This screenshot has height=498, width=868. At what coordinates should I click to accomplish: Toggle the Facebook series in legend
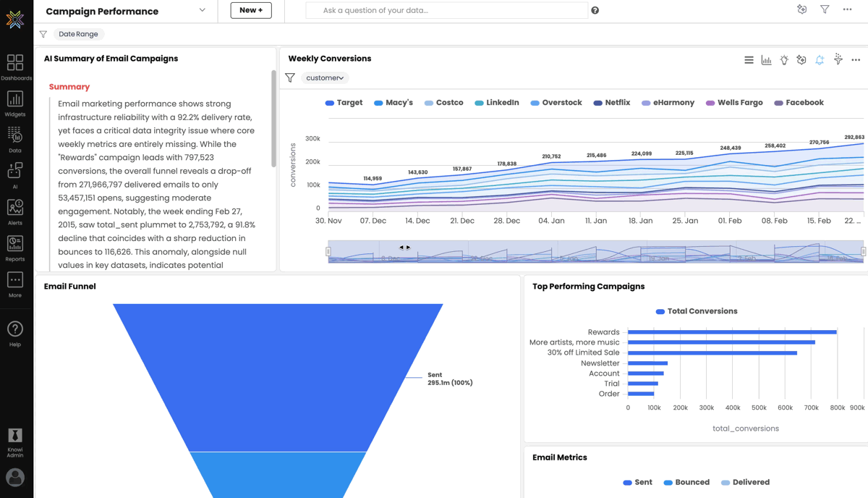(799, 103)
